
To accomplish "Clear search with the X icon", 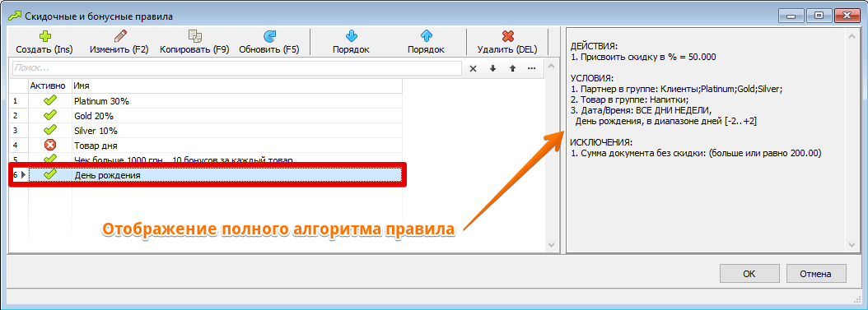I will coord(474,68).
